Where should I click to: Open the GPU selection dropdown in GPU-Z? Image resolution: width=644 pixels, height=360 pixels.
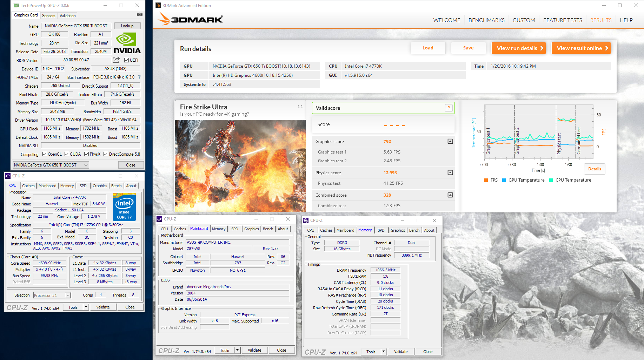[x=51, y=165]
